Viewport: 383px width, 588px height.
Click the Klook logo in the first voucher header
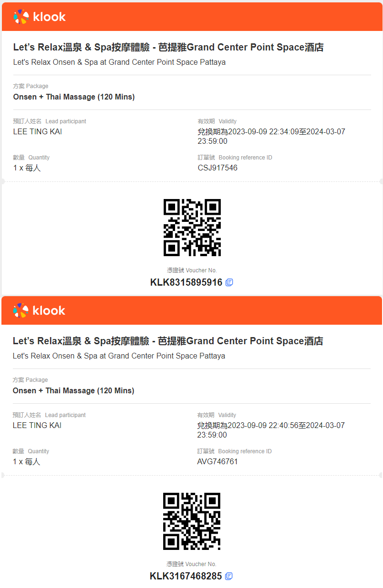[39, 17]
